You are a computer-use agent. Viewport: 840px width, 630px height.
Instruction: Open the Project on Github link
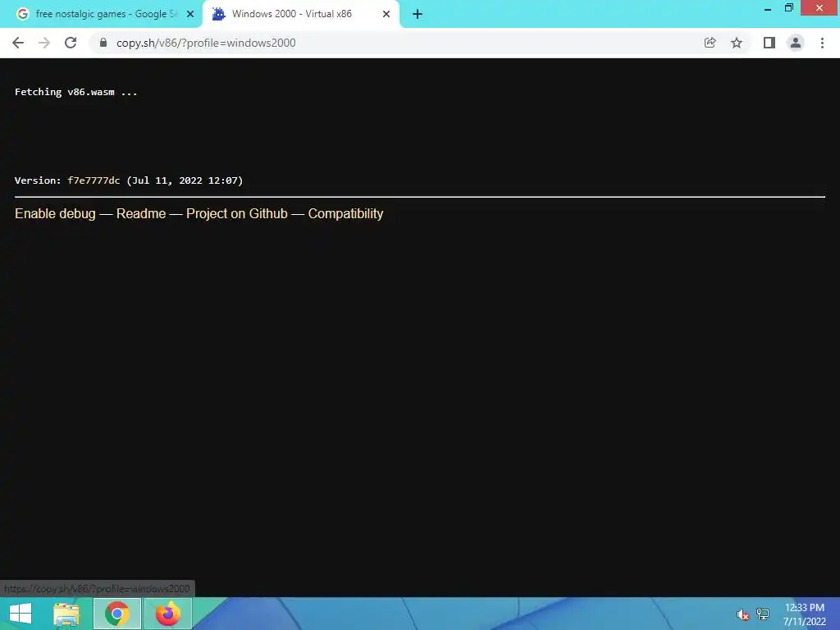click(237, 214)
